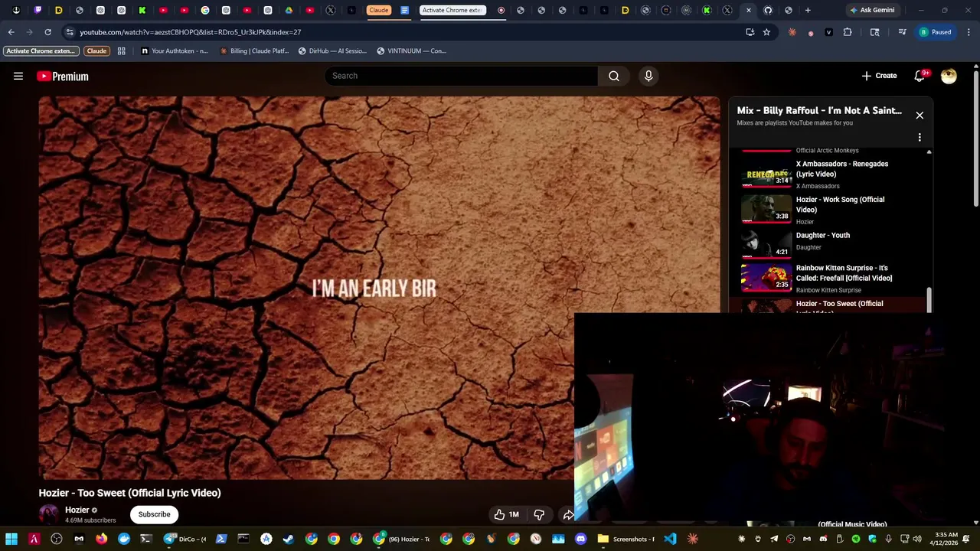Open the Billing | Claude Platf... bookmark
Viewport: 980px width, 551px height.
(254, 51)
